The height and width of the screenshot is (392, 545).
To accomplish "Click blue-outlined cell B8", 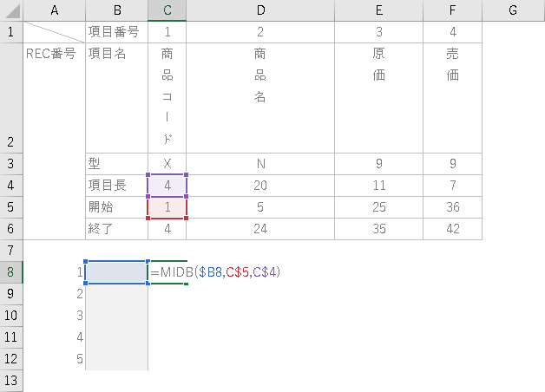I will (x=117, y=272).
